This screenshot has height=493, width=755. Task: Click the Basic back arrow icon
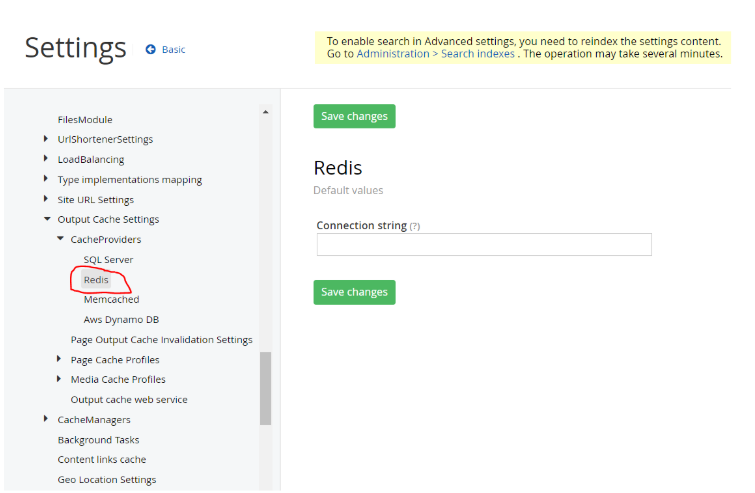(151, 49)
